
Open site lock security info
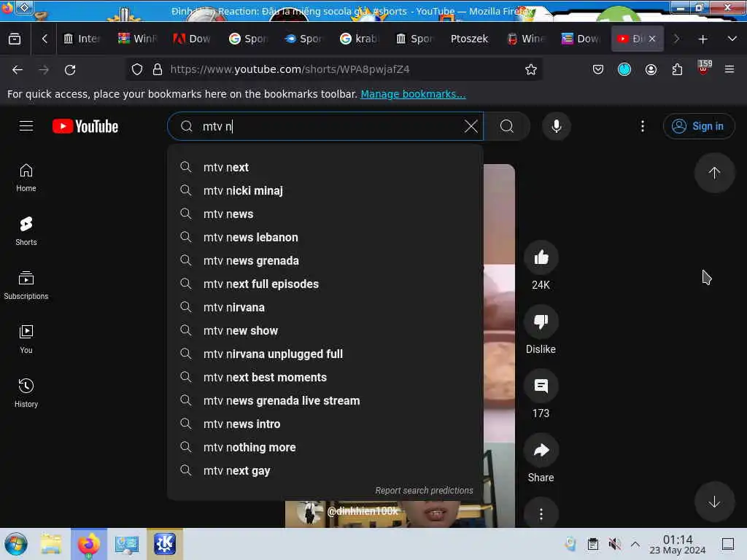tap(158, 69)
